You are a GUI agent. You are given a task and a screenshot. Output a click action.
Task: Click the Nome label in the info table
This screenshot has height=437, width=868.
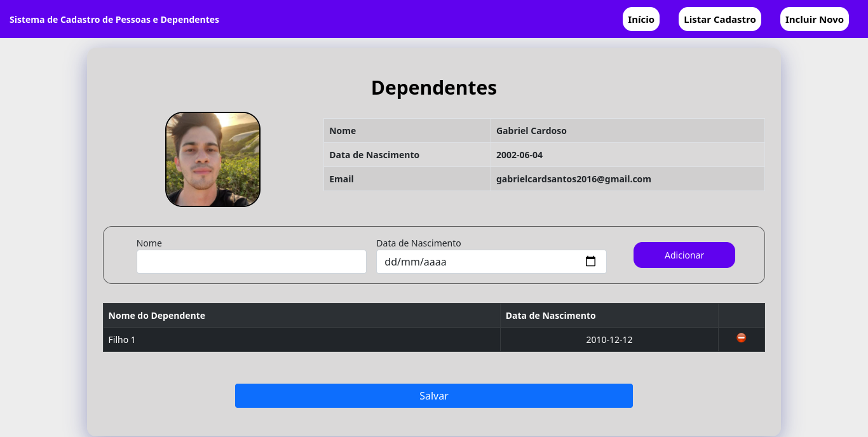tap(342, 130)
